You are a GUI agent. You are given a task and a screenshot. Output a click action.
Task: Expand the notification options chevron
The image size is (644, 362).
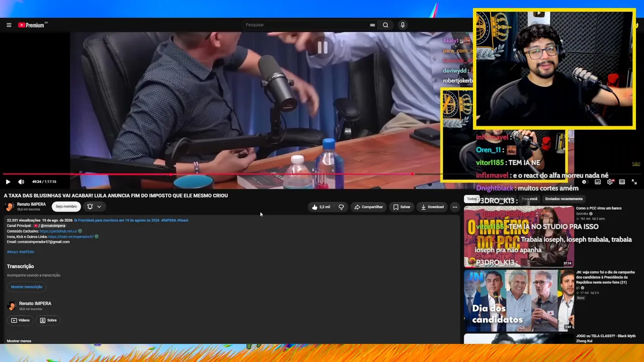tap(99, 207)
